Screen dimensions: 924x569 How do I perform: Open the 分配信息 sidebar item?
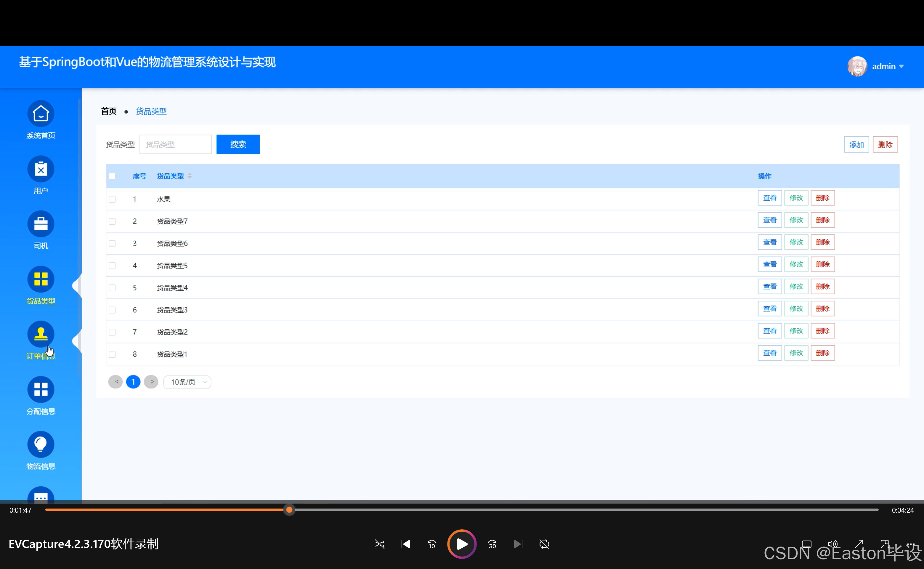point(41,396)
